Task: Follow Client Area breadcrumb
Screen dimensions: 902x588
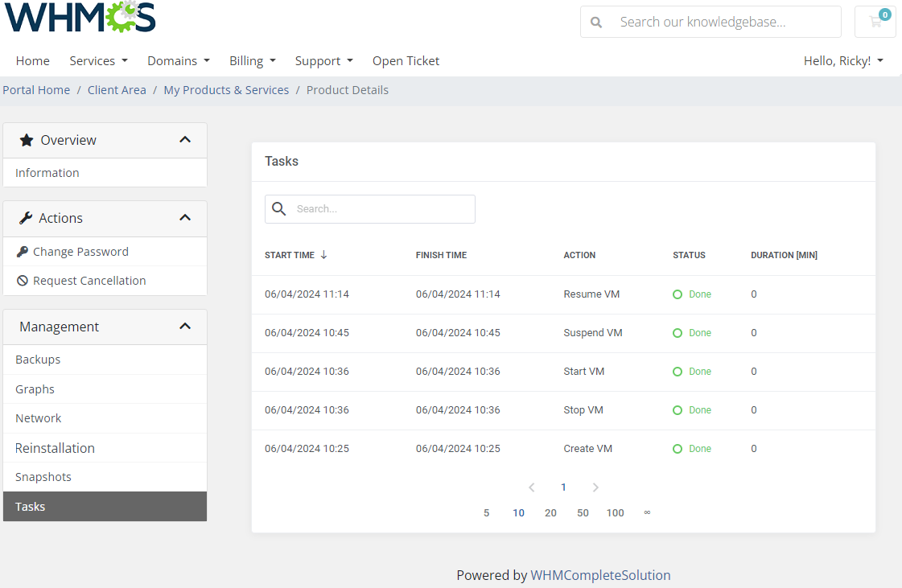Action: 117,90
